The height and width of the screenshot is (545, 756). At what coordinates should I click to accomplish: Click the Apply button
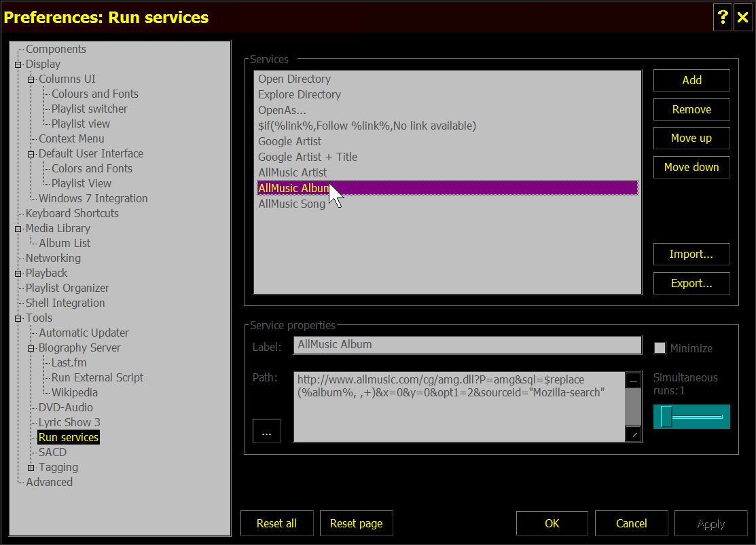pos(710,523)
